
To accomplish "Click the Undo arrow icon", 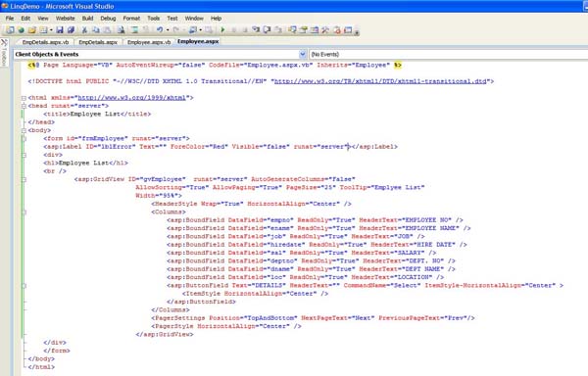I will (x=160, y=30).
